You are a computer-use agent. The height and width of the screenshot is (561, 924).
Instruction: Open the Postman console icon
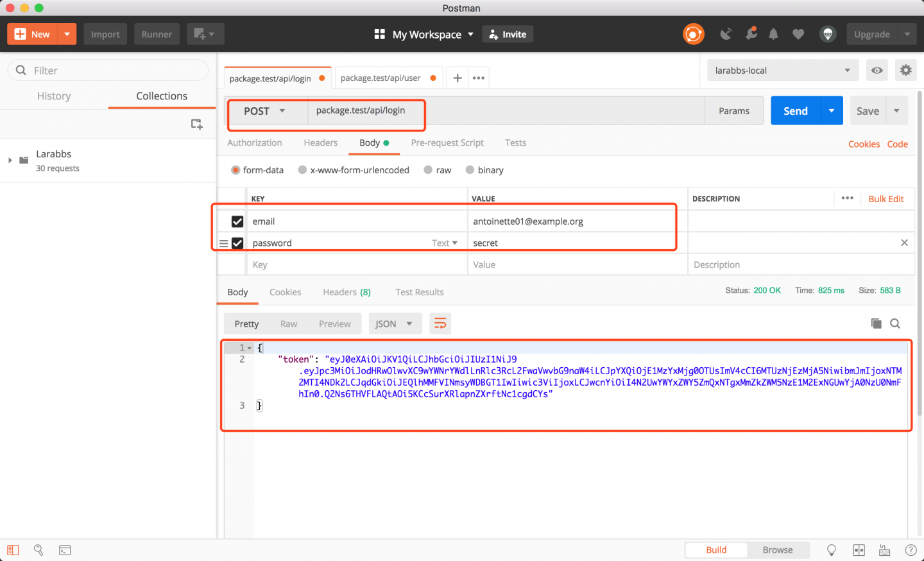(65, 550)
